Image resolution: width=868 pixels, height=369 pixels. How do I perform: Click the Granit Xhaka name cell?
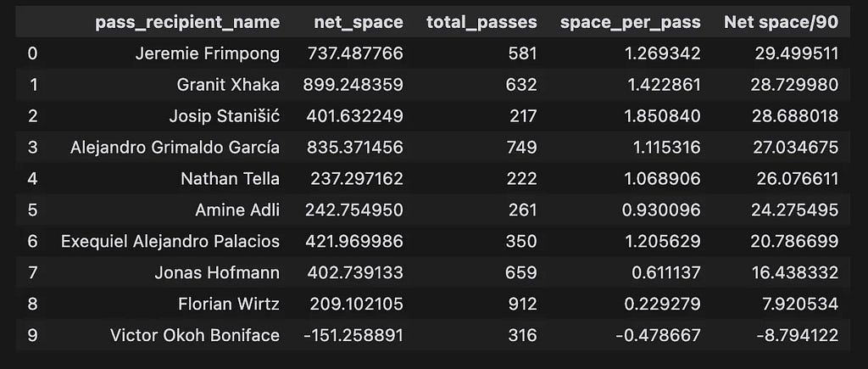click(228, 85)
